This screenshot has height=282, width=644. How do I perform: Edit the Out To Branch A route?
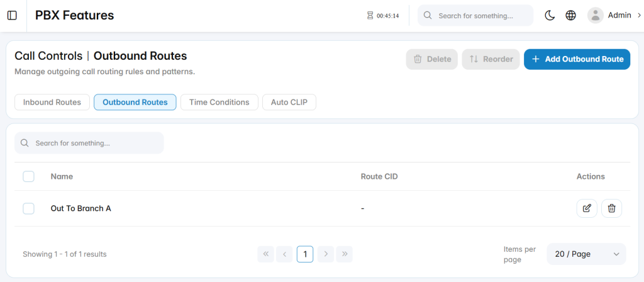coord(587,208)
